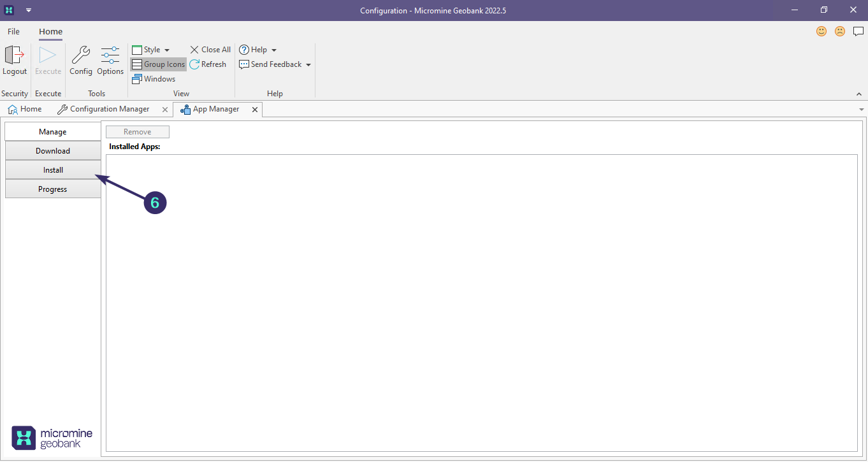This screenshot has width=868, height=462.
Task: Open the Progress section
Action: (x=53, y=189)
